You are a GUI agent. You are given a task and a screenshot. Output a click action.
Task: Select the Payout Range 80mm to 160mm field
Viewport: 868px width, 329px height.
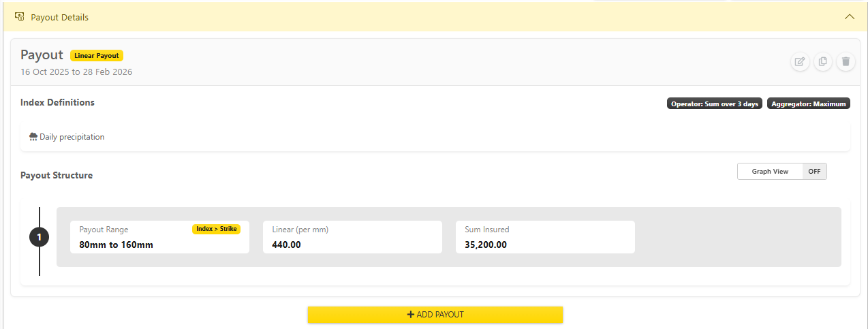click(159, 237)
